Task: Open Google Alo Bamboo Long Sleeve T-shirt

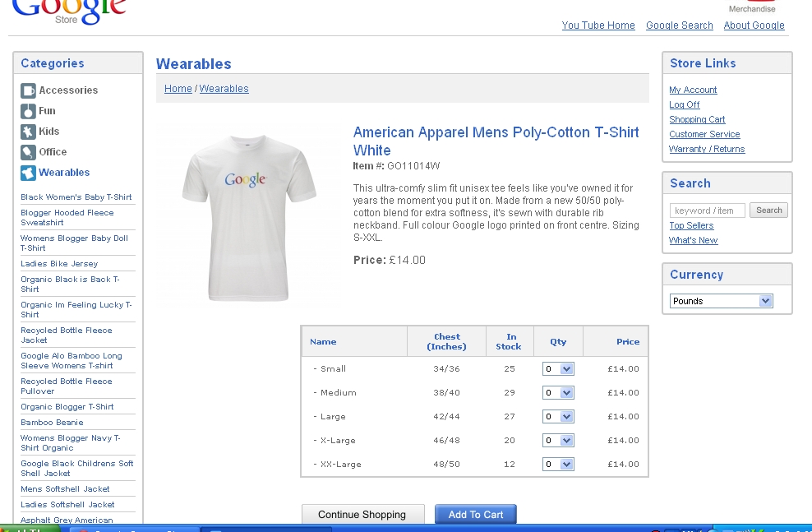Action: pos(72,360)
